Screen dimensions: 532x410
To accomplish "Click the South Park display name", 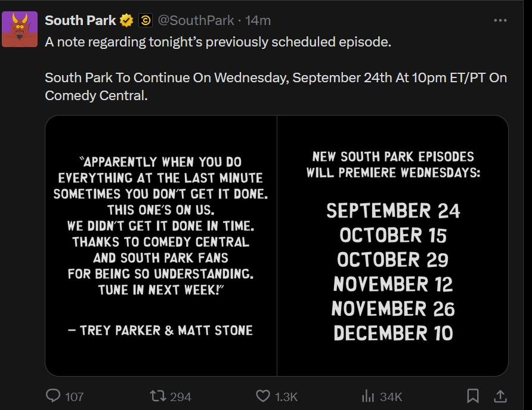I will click(x=81, y=20).
